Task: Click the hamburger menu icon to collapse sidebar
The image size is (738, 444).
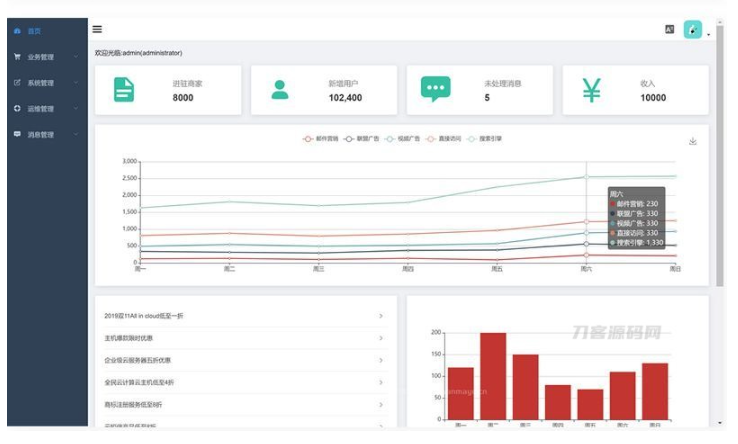Action: pos(97,29)
